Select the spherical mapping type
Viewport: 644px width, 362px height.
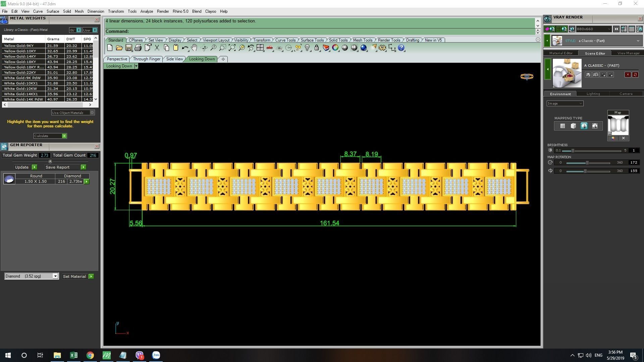point(584,126)
